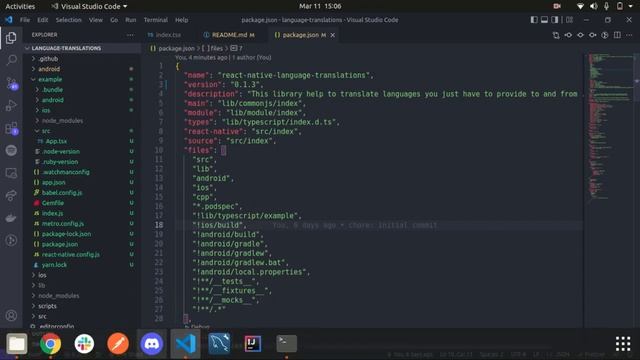This screenshot has height=360, width=640.
Task: Open system volume icon in top bar
Action: (x=593, y=6)
